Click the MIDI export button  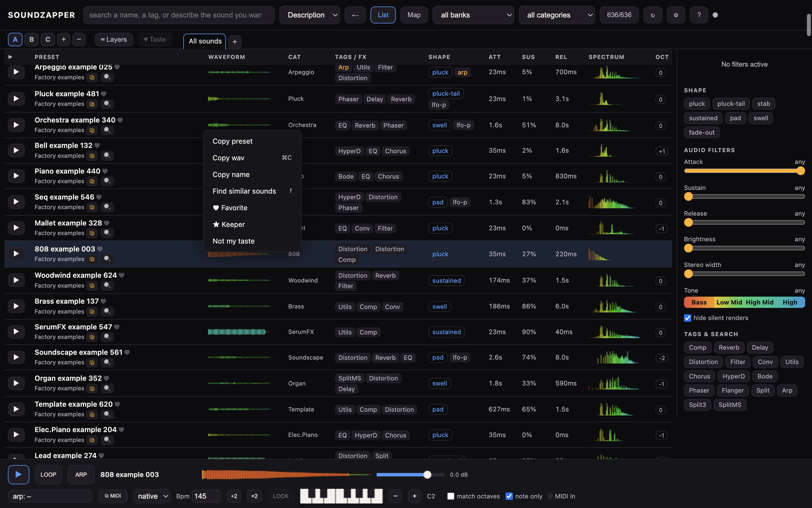pyautogui.click(x=113, y=496)
